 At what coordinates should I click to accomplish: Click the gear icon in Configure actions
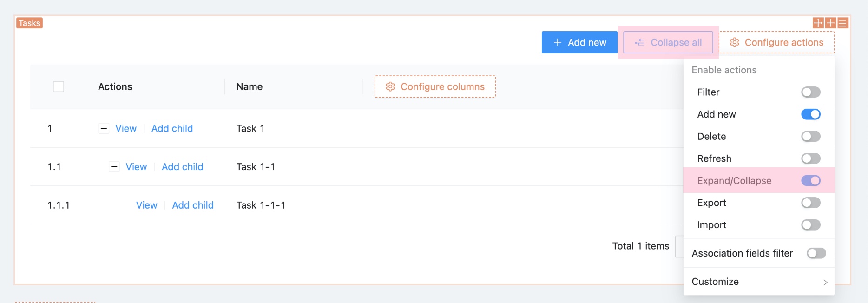click(x=735, y=42)
